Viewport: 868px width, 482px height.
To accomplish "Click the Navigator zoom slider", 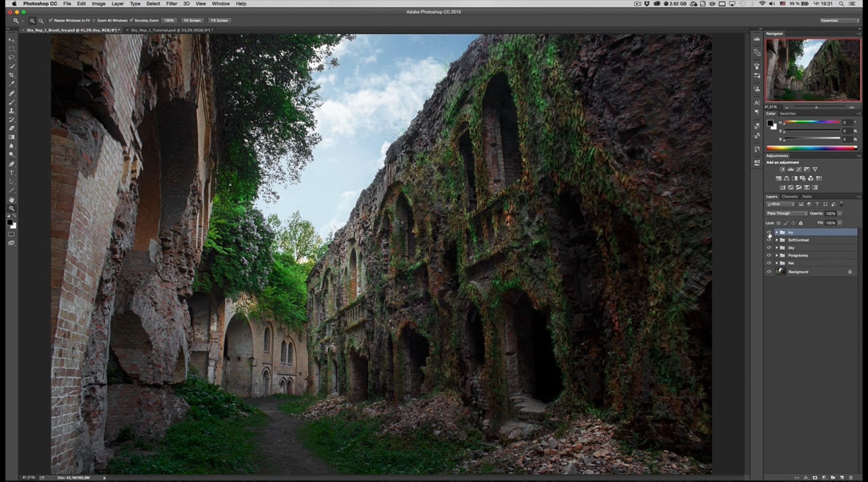I will coord(816,107).
